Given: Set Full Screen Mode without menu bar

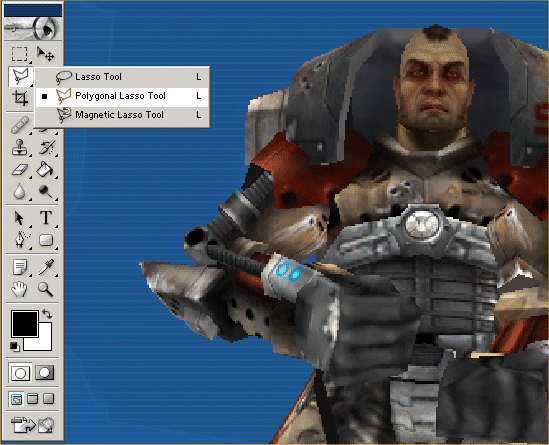Looking at the screenshot, I should point(48,399).
